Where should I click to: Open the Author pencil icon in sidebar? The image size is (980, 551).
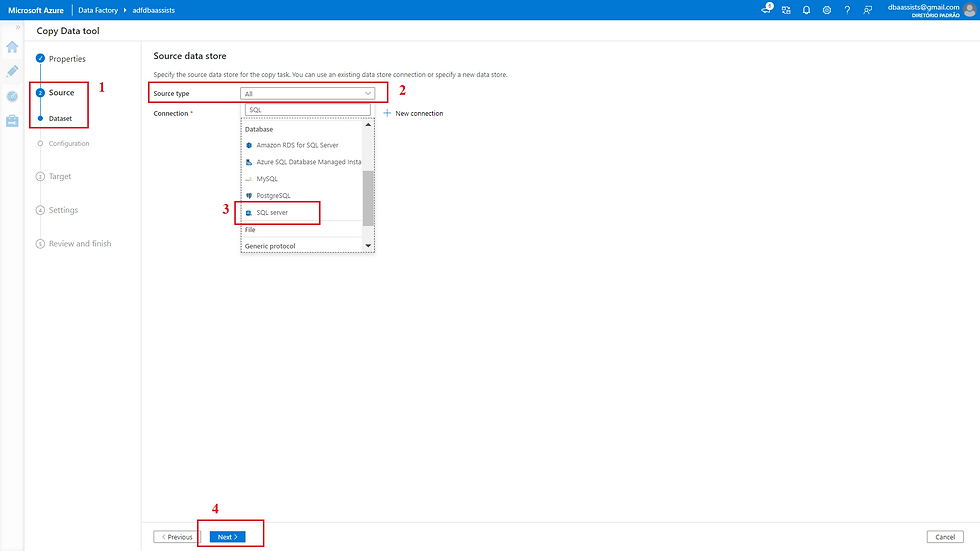tap(12, 71)
